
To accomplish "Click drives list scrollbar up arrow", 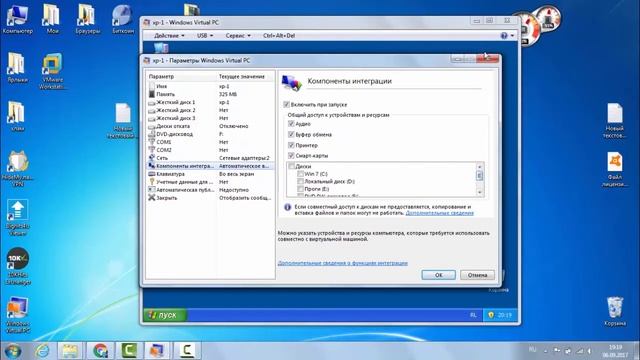I will (x=480, y=167).
